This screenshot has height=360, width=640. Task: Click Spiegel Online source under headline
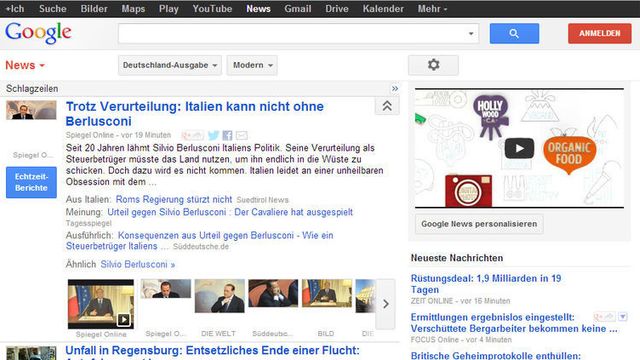90,135
